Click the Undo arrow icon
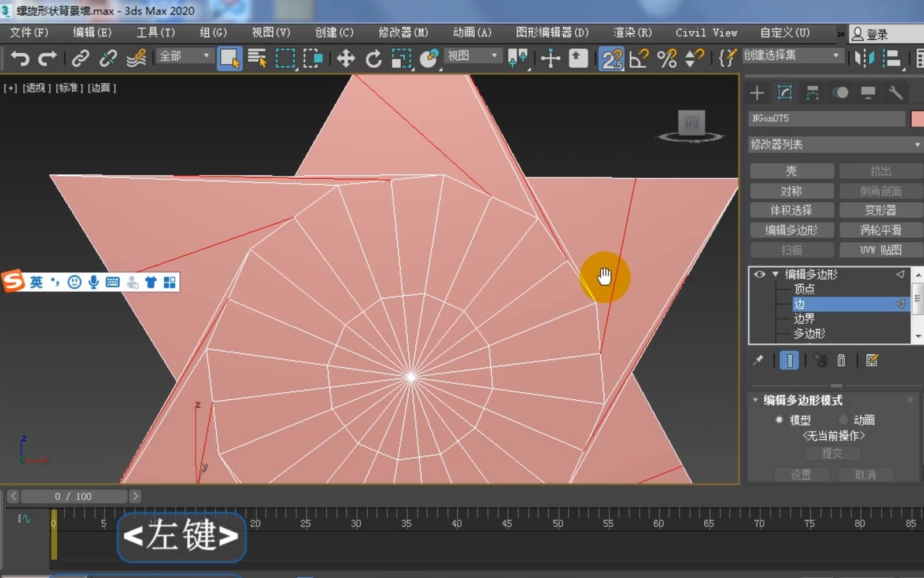The image size is (924, 578). click(20, 58)
